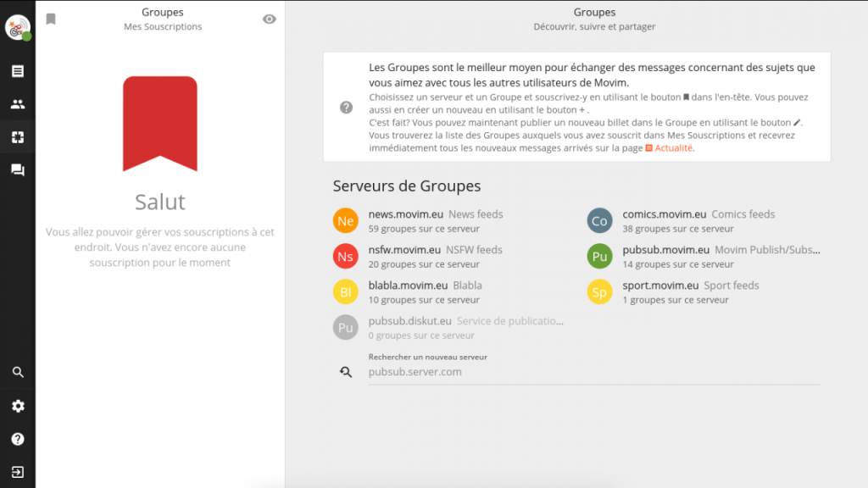The height and width of the screenshot is (488, 868).
Task: Focus the new server search field
Action: [594, 372]
